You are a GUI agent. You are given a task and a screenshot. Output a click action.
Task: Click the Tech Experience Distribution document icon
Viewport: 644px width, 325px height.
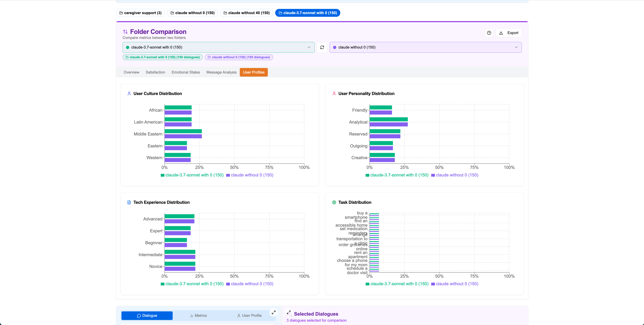[129, 202]
